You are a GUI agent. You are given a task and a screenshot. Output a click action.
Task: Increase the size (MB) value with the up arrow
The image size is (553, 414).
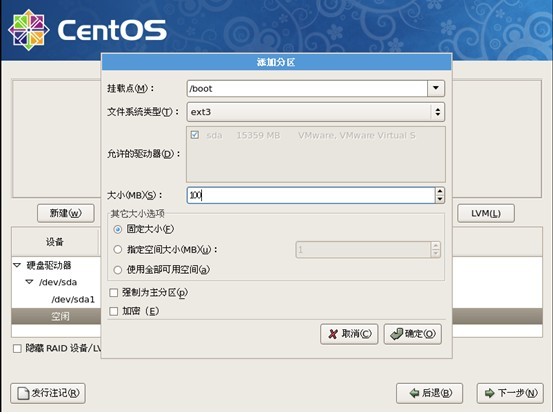click(439, 191)
